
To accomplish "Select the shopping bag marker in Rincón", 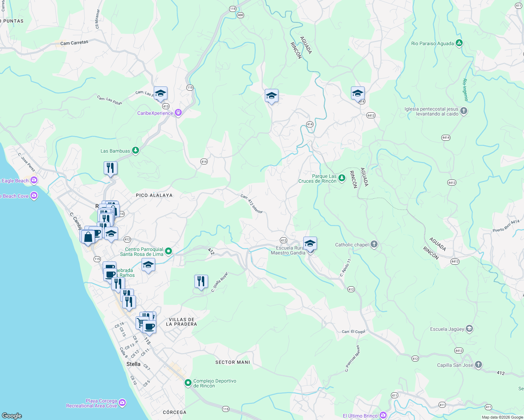I will click(x=89, y=237).
